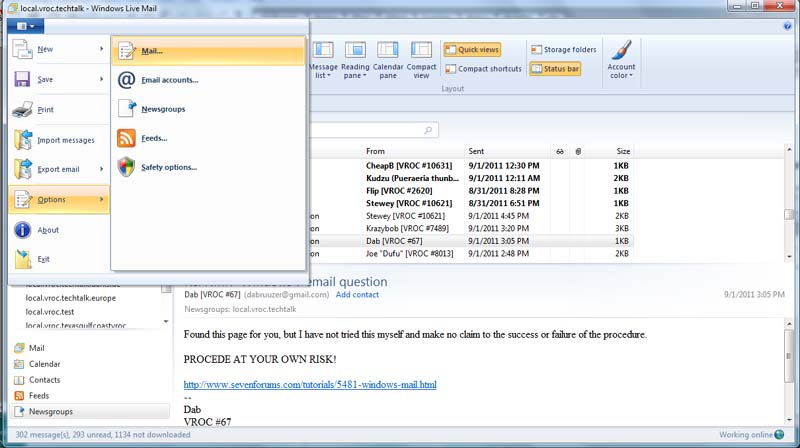Click the Newsgroups submenu icon
Image resolution: width=800 pixels, height=448 pixels.
tap(127, 109)
